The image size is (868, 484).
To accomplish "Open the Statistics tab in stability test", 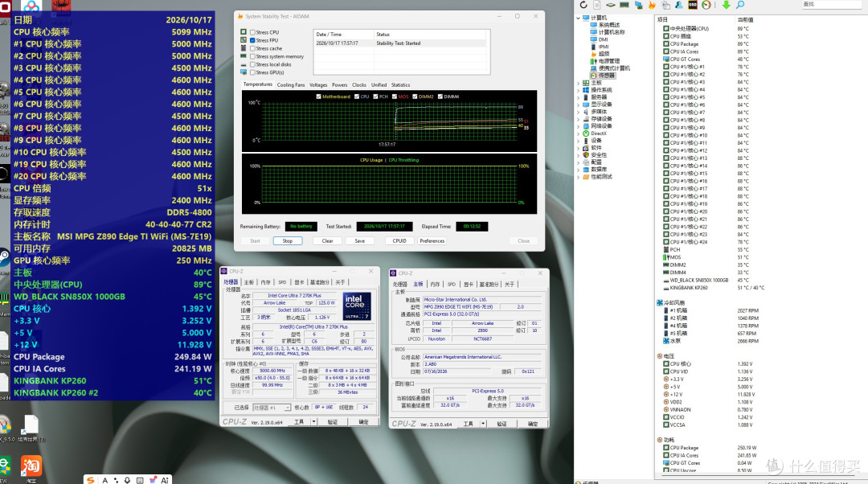I will point(400,85).
